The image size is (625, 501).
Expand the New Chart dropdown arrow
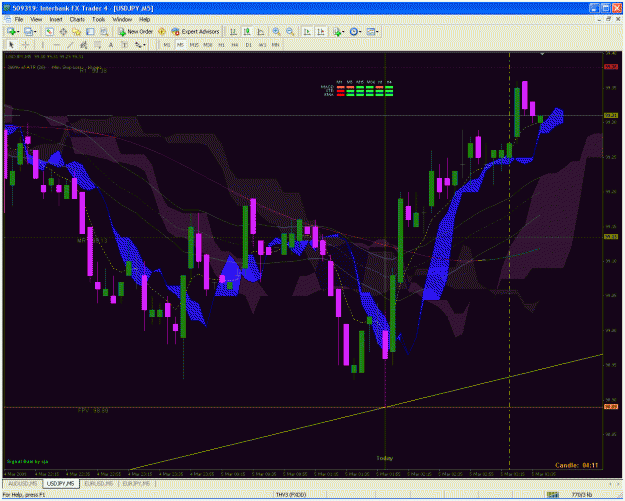(x=18, y=32)
